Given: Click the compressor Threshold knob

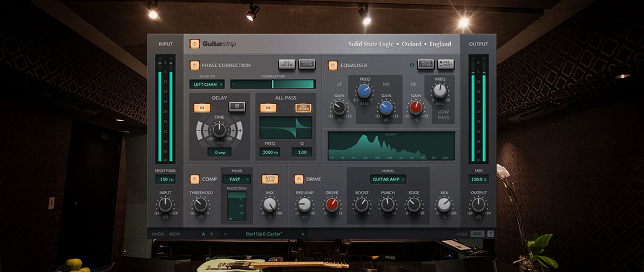Looking at the screenshot, I should [201, 205].
